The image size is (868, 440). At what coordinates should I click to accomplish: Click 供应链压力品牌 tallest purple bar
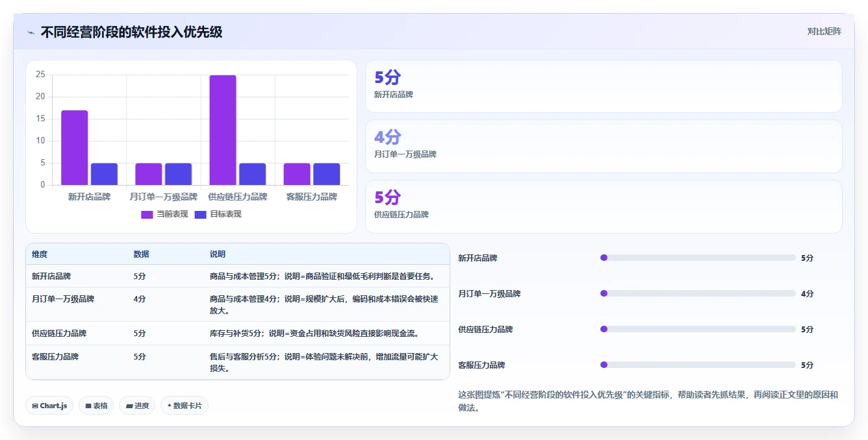223,130
